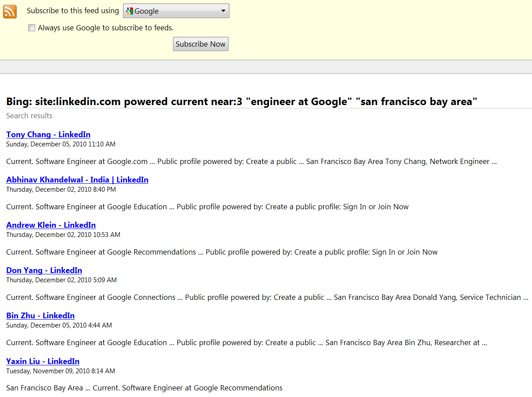Viewport: 532px width, 397px height.
Task: Click the Google.com snippet mentioning Network Engineer
Action: pos(251,161)
